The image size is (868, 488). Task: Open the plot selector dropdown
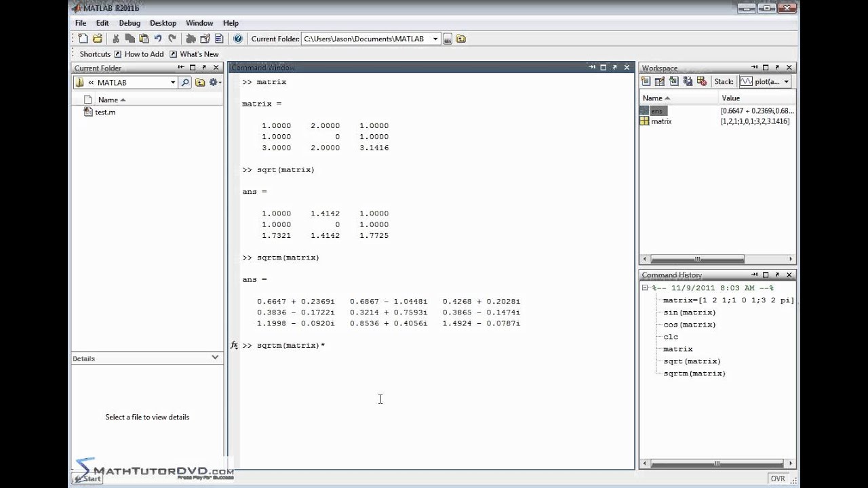click(787, 81)
